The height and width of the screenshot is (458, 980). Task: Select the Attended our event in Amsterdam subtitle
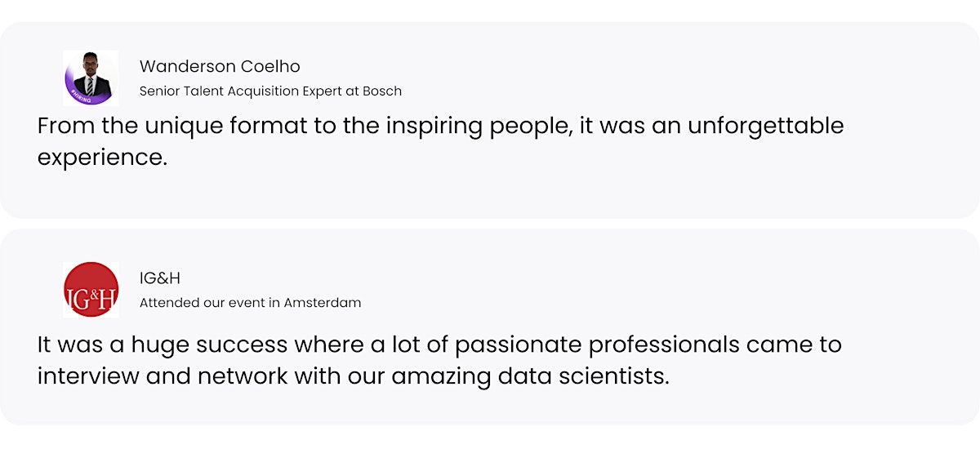250,303
